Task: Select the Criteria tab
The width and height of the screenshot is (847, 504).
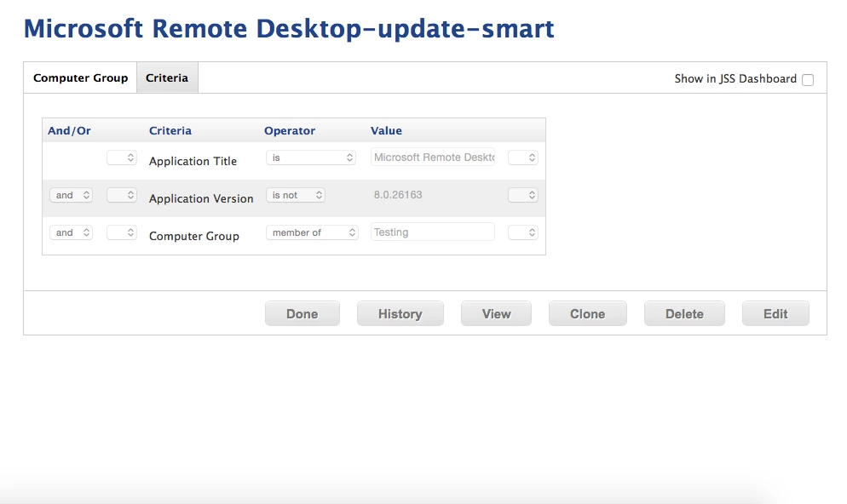Action: [x=167, y=77]
